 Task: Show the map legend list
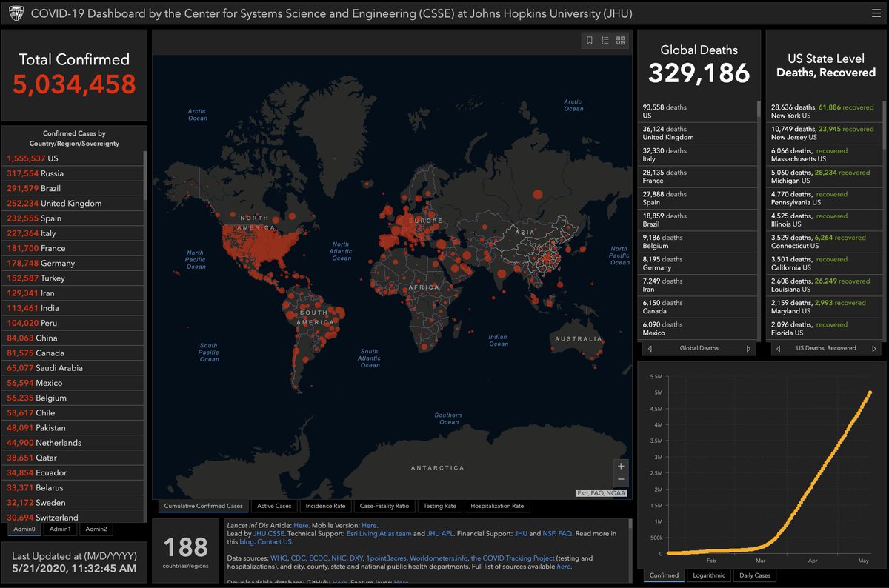[x=605, y=41]
